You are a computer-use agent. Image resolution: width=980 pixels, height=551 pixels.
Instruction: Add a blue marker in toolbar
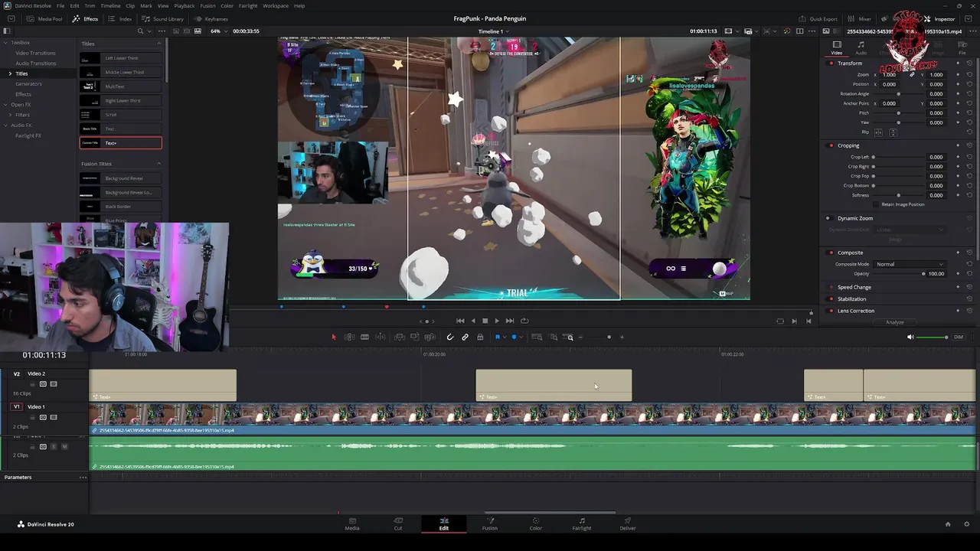(514, 337)
